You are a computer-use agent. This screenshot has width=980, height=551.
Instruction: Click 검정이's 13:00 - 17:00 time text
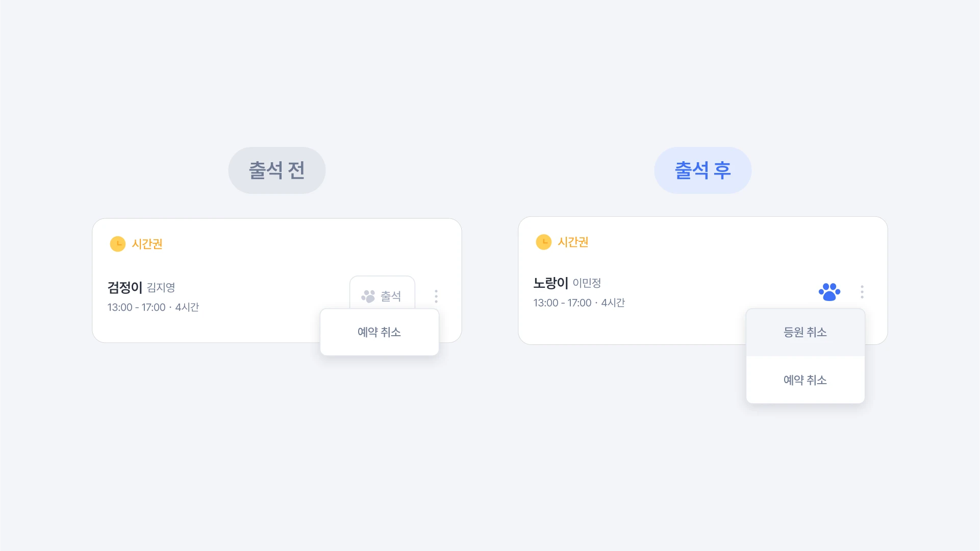136,308
